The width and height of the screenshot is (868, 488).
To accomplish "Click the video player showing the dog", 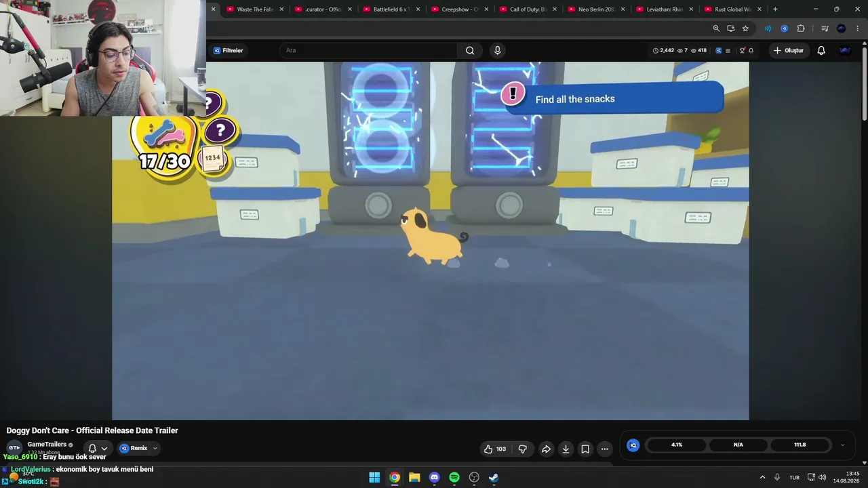I will click(x=431, y=241).
